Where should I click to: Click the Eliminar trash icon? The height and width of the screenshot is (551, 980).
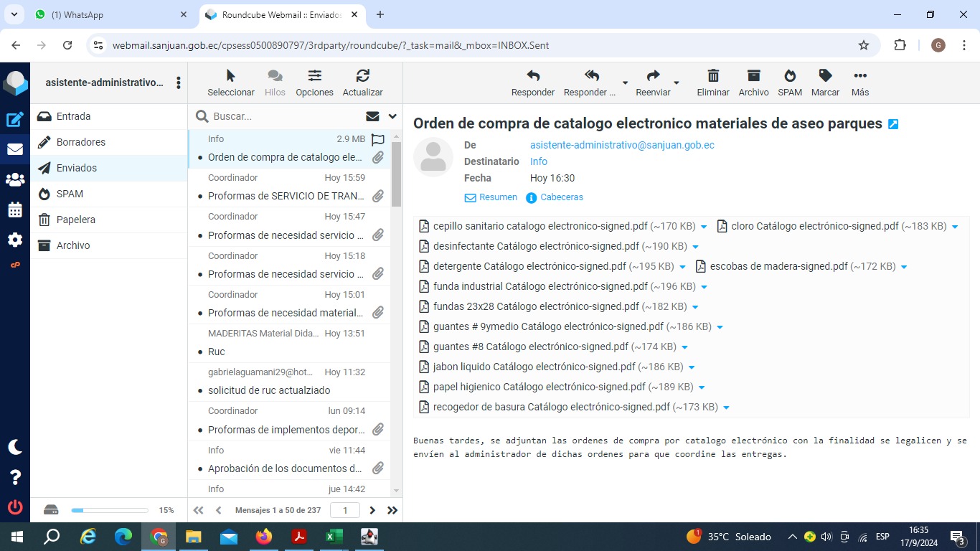click(x=712, y=76)
